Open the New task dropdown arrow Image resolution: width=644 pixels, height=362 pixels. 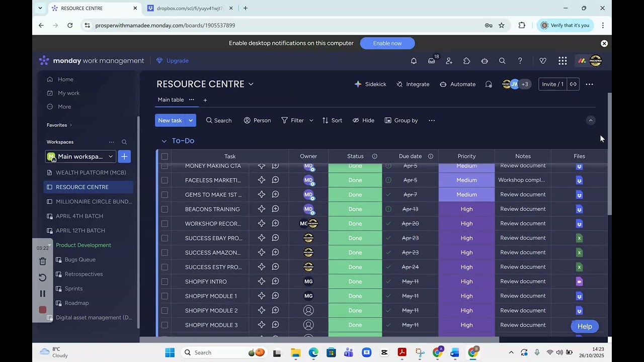(191, 120)
